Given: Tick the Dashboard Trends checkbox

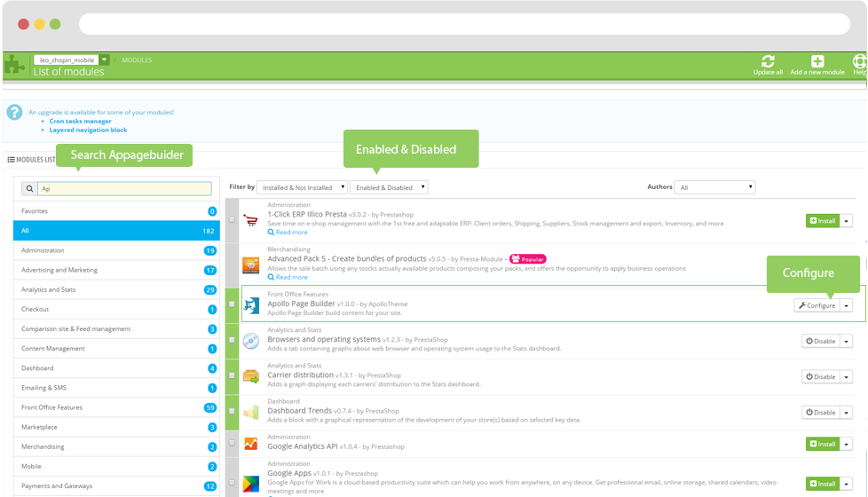Looking at the screenshot, I should tap(232, 411).
